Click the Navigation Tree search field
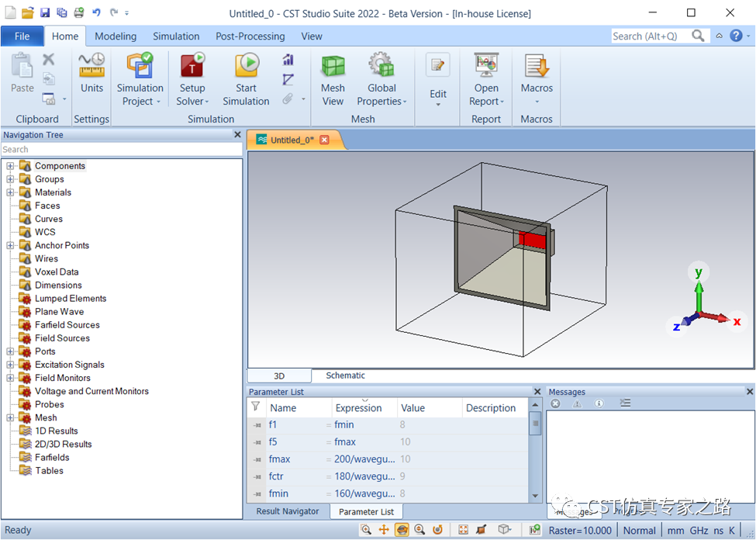The image size is (756, 540). click(122, 149)
